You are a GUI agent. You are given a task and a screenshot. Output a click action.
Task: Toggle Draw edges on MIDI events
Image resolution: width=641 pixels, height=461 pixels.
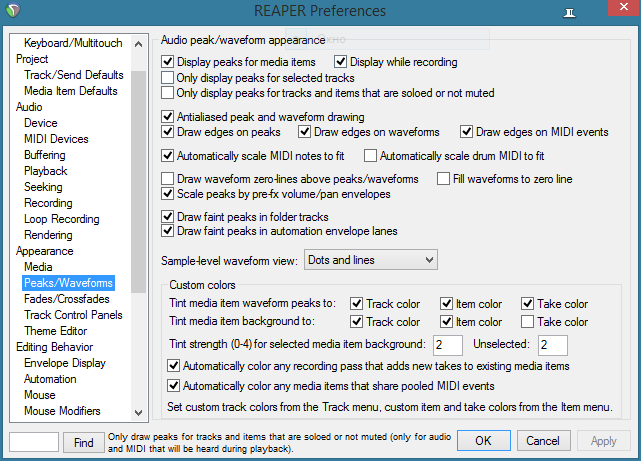click(x=467, y=131)
